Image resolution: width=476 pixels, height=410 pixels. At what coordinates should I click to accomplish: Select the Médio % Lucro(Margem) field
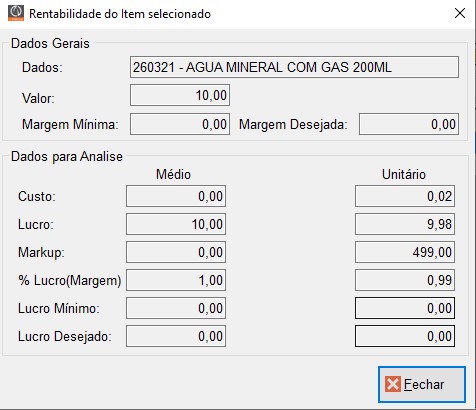click(176, 280)
